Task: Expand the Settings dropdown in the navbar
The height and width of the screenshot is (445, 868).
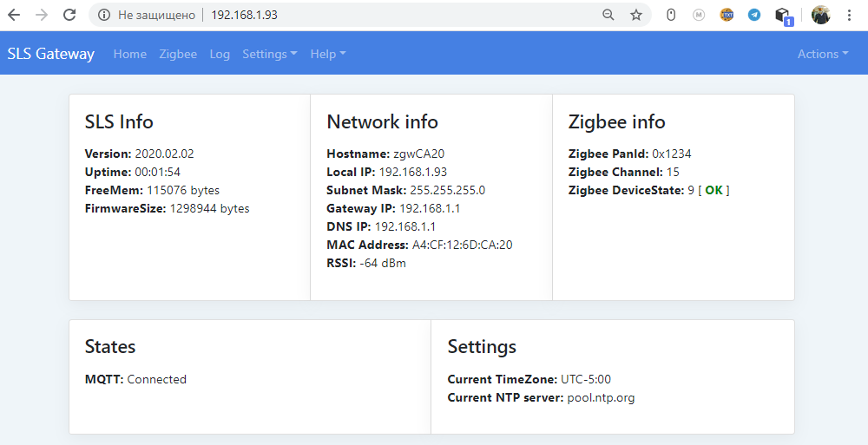Action: click(269, 54)
